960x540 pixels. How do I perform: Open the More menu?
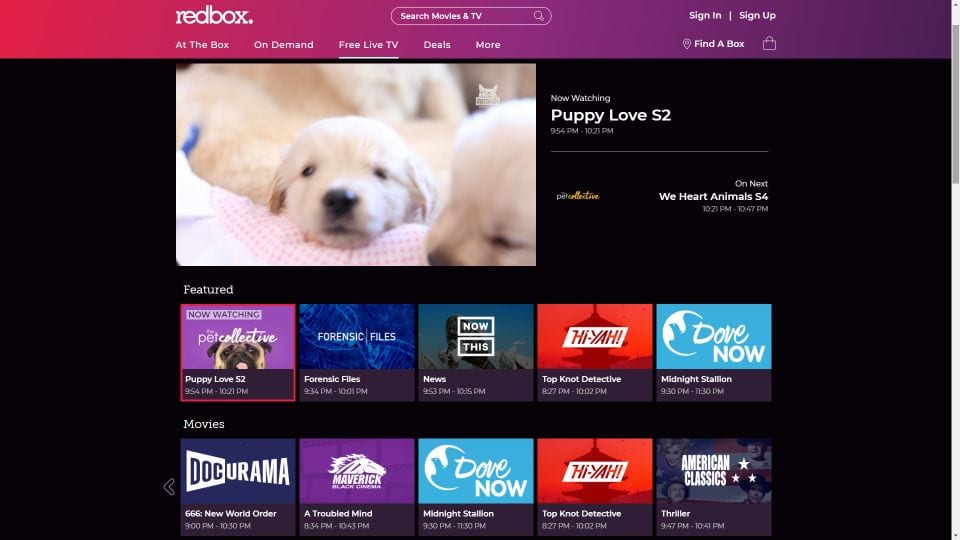[x=488, y=45]
